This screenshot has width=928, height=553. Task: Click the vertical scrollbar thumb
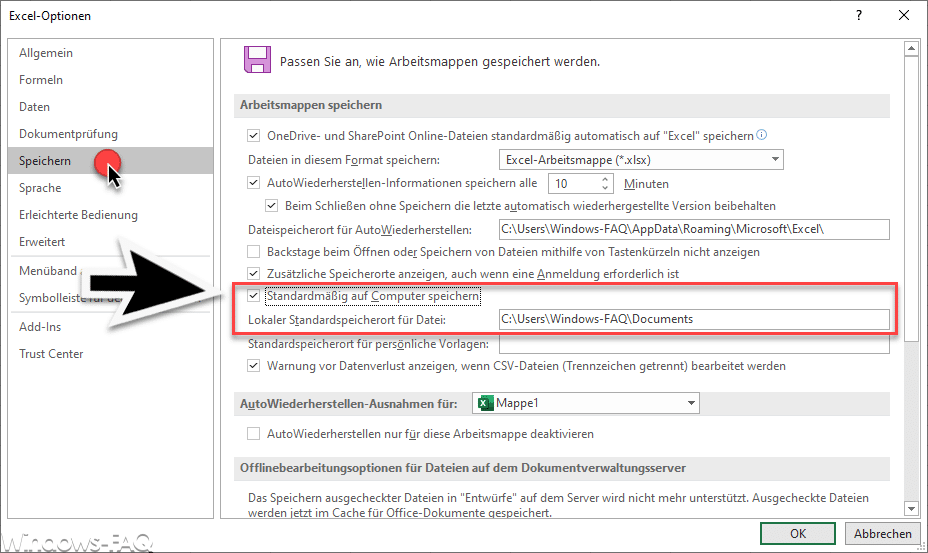click(x=911, y=199)
